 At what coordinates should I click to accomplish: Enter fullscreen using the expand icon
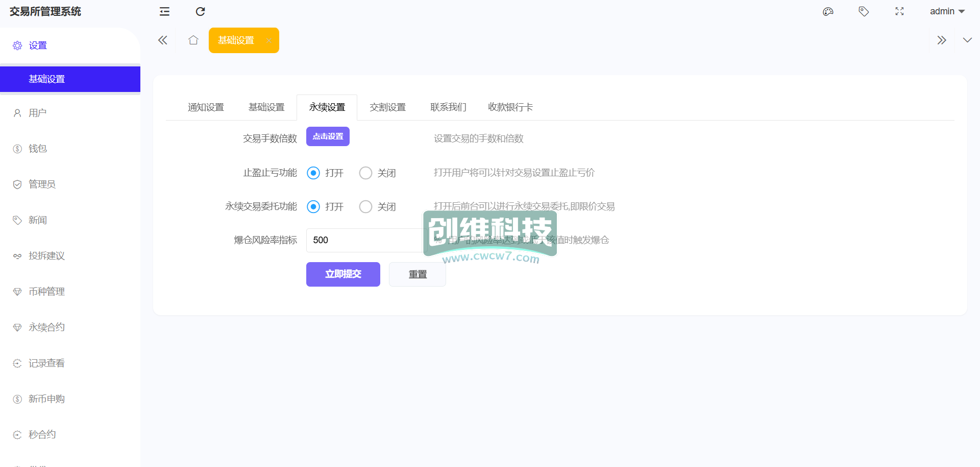[x=899, y=11]
